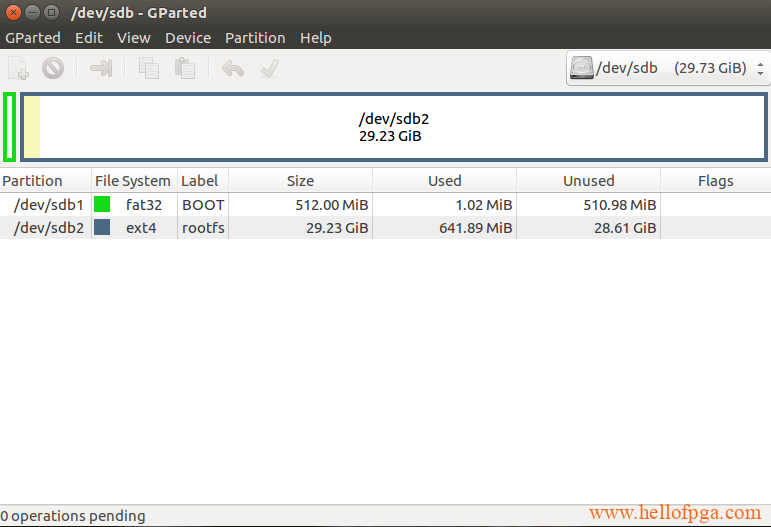This screenshot has height=527, width=771.
Task: Click the blue ext4 color swatch
Action: click(102, 227)
